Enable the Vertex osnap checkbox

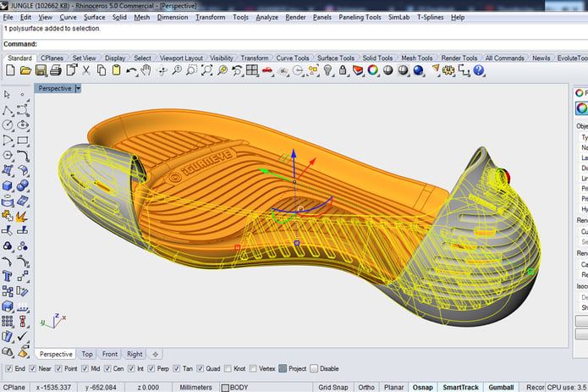[x=253, y=369]
